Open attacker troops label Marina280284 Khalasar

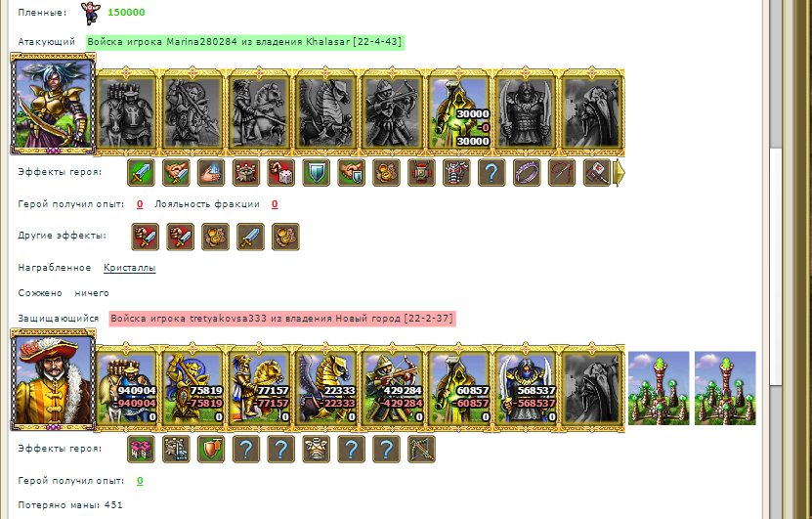(x=245, y=42)
